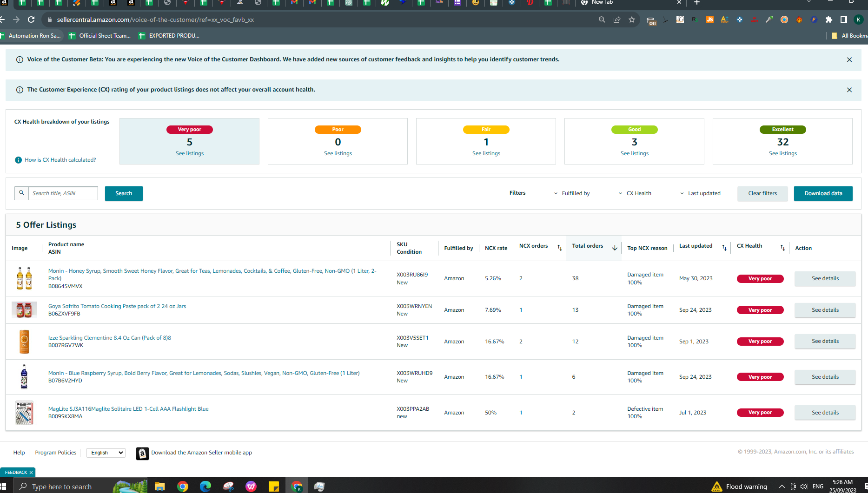Click the info icon beside CX Health calculated
The width and height of the screenshot is (868, 493).
coord(19,160)
